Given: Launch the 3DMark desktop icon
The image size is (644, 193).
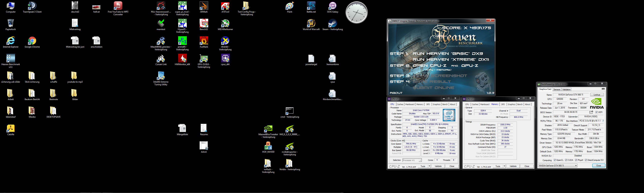Looking at the screenshot, I should 204,7.
